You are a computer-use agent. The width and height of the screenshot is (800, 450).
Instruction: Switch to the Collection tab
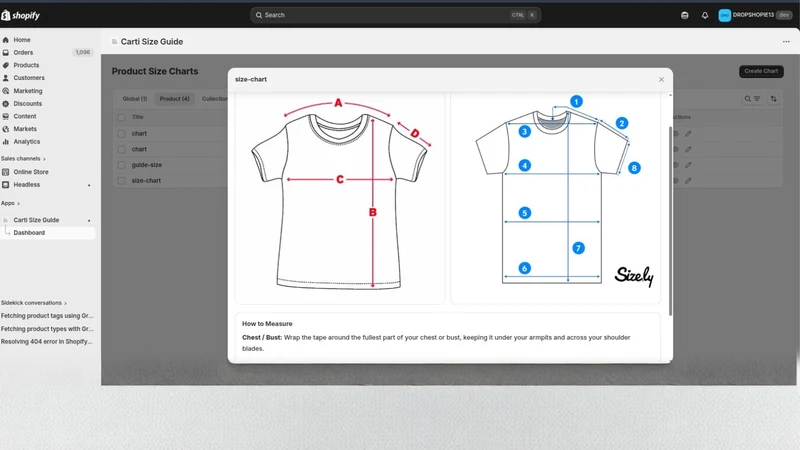point(214,99)
